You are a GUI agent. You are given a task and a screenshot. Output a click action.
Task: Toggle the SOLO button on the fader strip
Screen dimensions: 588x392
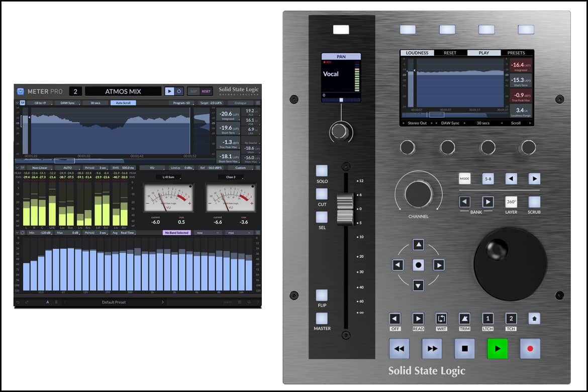[x=321, y=171]
